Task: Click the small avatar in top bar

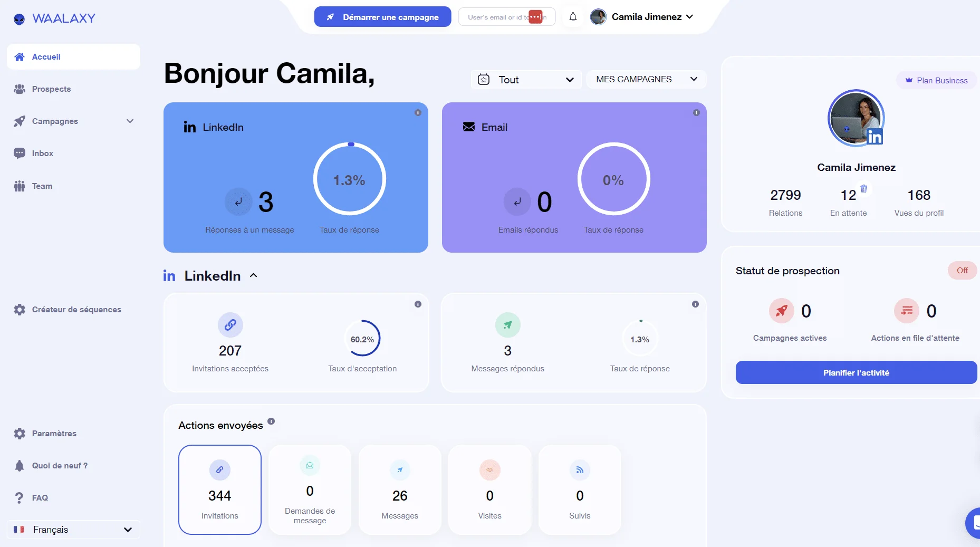Action: [598, 17]
